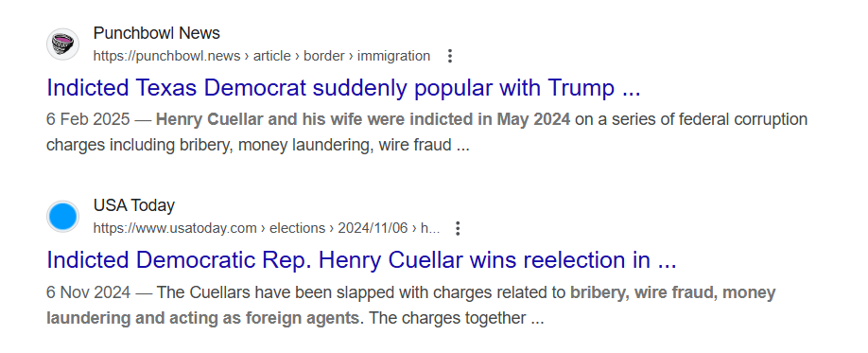The width and height of the screenshot is (868, 353).
Task: Click the https://www.usatoday.com address text
Action: coord(175,228)
